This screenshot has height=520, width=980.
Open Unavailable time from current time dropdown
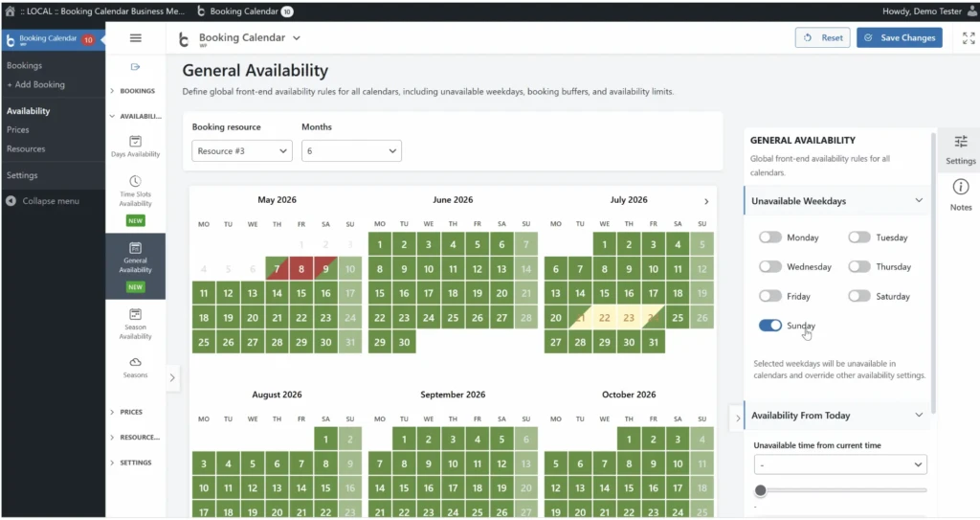click(x=840, y=464)
